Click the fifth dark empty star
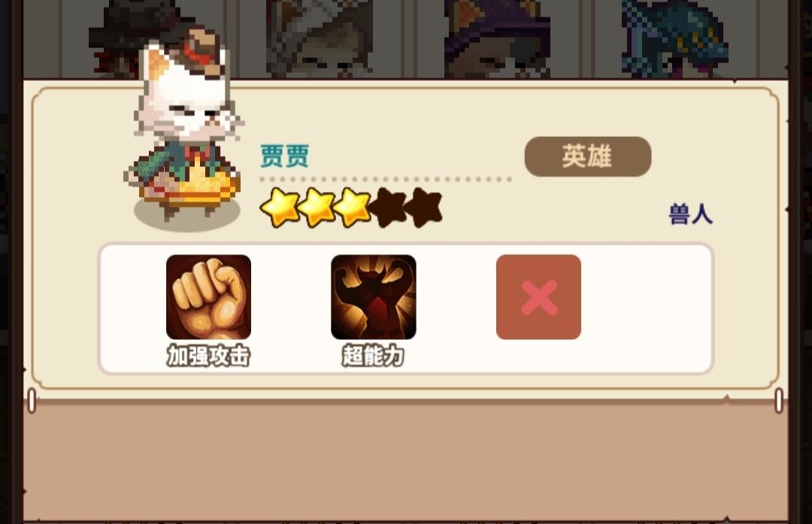The width and height of the screenshot is (812, 524). point(424,207)
